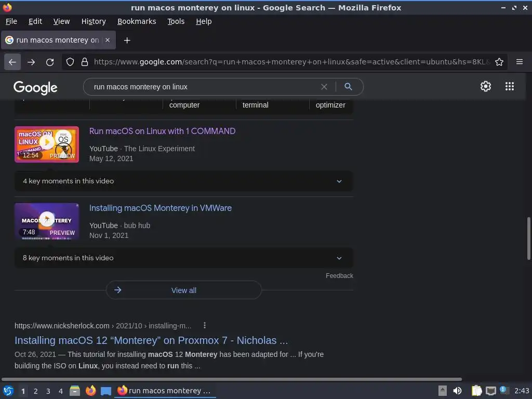Open the Firefox hamburger menu
Image resolution: width=532 pixels, height=399 pixels.
(520, 62)
